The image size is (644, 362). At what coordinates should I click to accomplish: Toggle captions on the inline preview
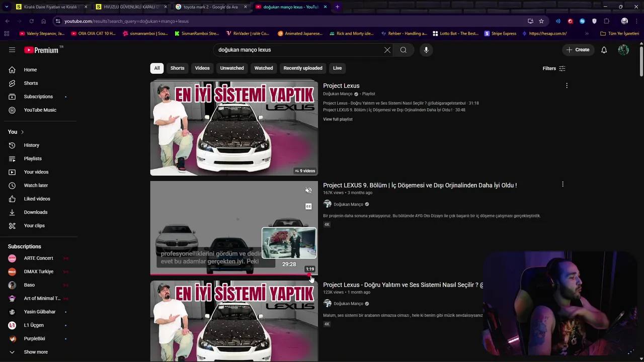308,206
